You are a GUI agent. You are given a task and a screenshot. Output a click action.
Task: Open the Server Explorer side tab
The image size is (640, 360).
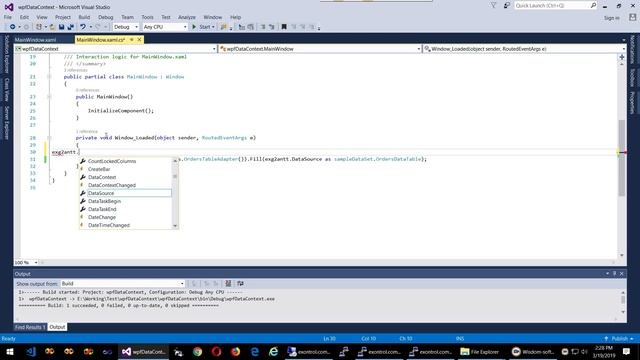click(7, 123)
